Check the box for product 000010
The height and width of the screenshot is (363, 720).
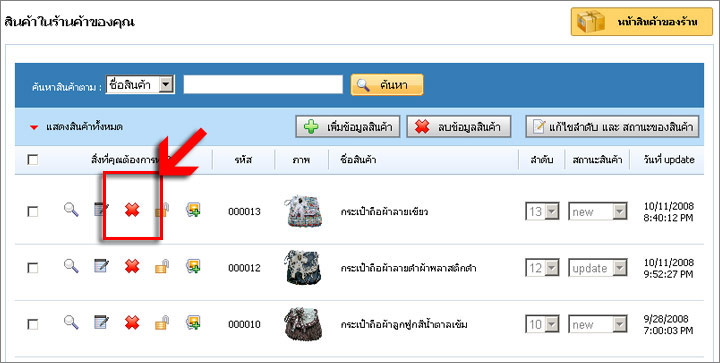pos(33,324)
